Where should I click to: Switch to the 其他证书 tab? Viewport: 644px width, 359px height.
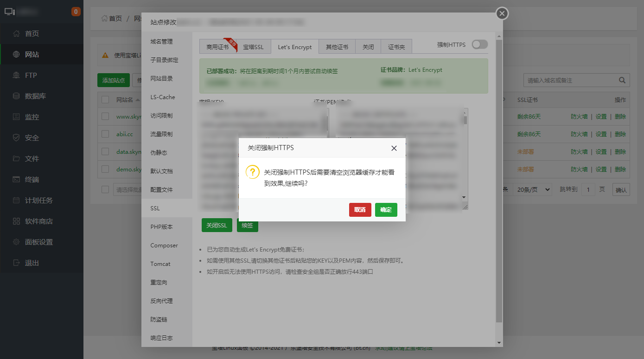337,47
